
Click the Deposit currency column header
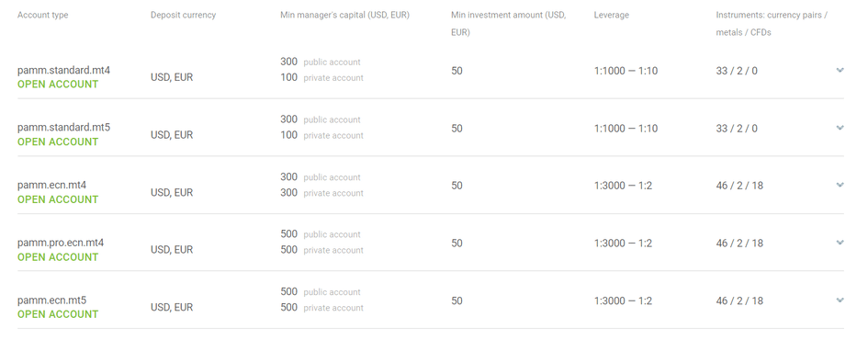[x=183, y=15]
